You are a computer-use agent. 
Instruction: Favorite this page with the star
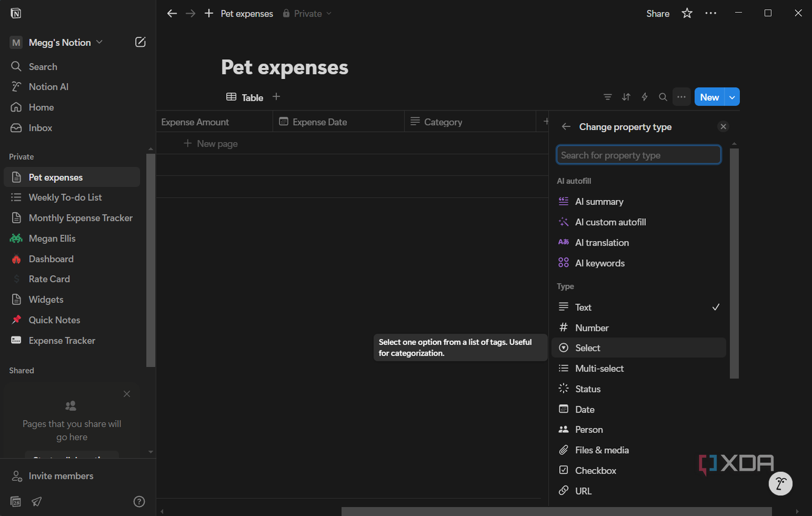point(687,13)
